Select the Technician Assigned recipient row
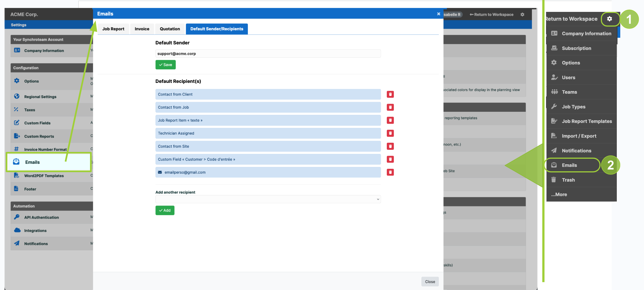 268,133
